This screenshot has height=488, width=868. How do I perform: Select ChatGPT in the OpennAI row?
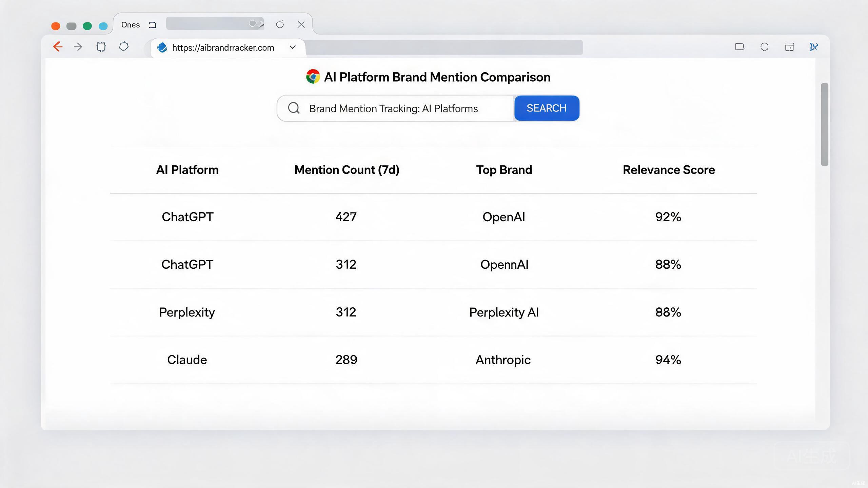point(187,264)
